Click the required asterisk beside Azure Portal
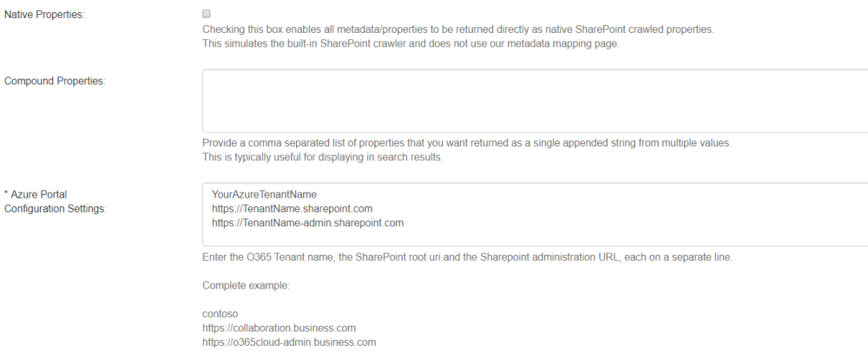 [7, 194]
